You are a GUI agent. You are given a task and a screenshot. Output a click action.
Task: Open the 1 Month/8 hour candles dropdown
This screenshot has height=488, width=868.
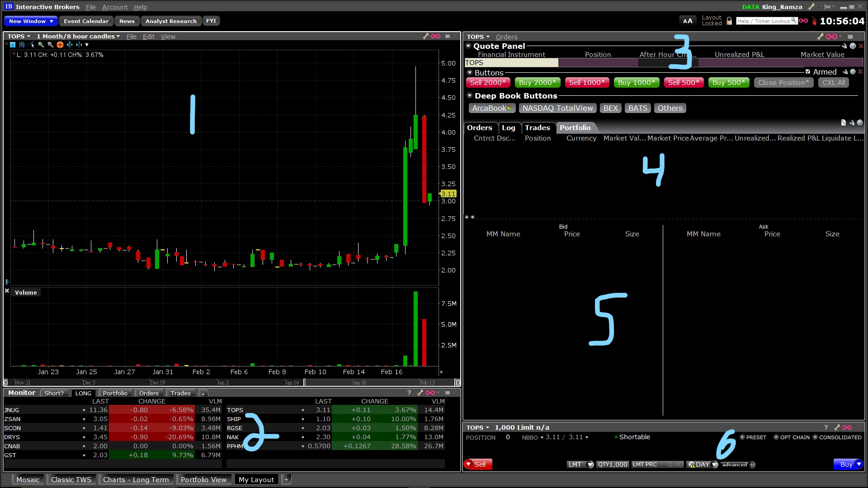(x=78, y=36)
